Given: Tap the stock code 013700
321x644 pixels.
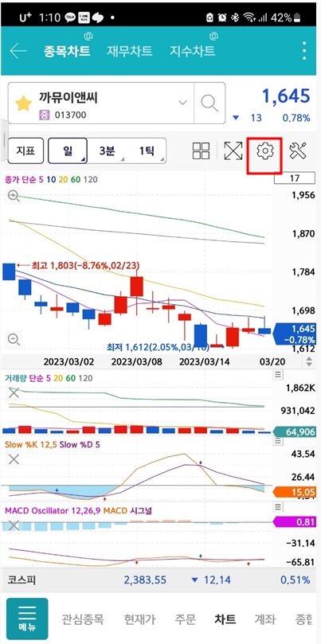Looking at the screenshot, I should click(70, 115).
